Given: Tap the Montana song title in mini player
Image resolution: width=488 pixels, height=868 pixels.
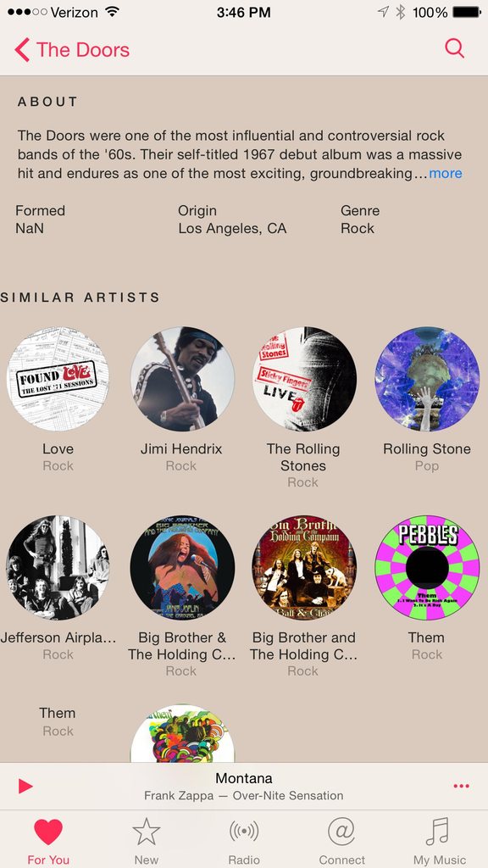Looking at the screenshot, I should point(244,778).
